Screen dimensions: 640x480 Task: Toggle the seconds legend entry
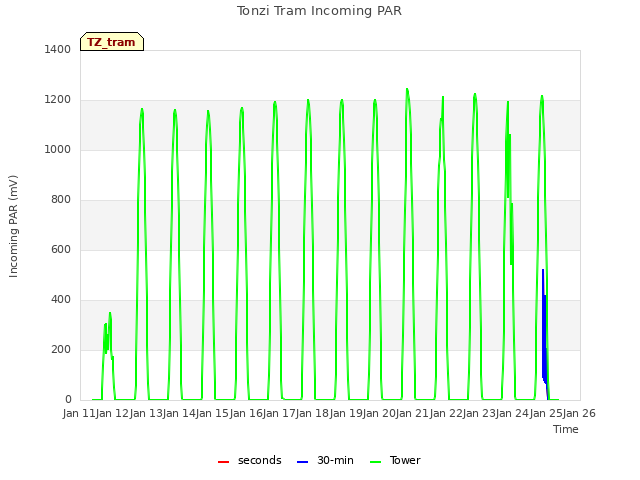(249, 460)
